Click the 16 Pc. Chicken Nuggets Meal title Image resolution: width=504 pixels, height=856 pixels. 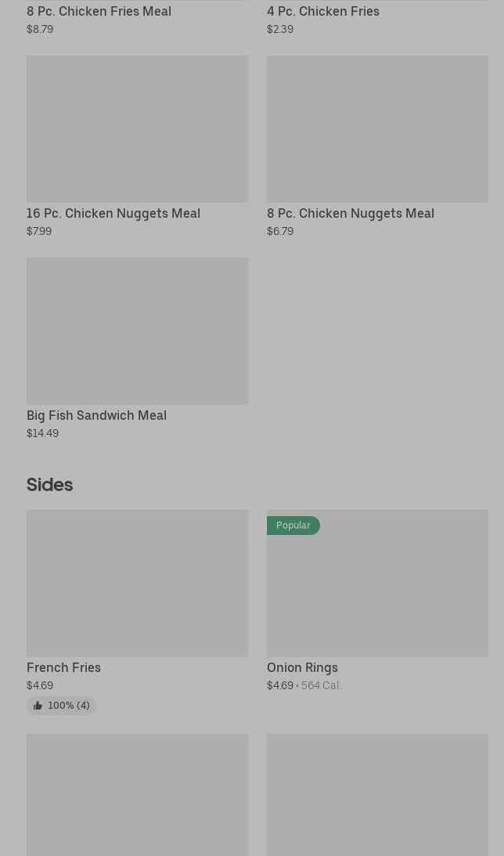pyautogui.click(x=113, y=213)
